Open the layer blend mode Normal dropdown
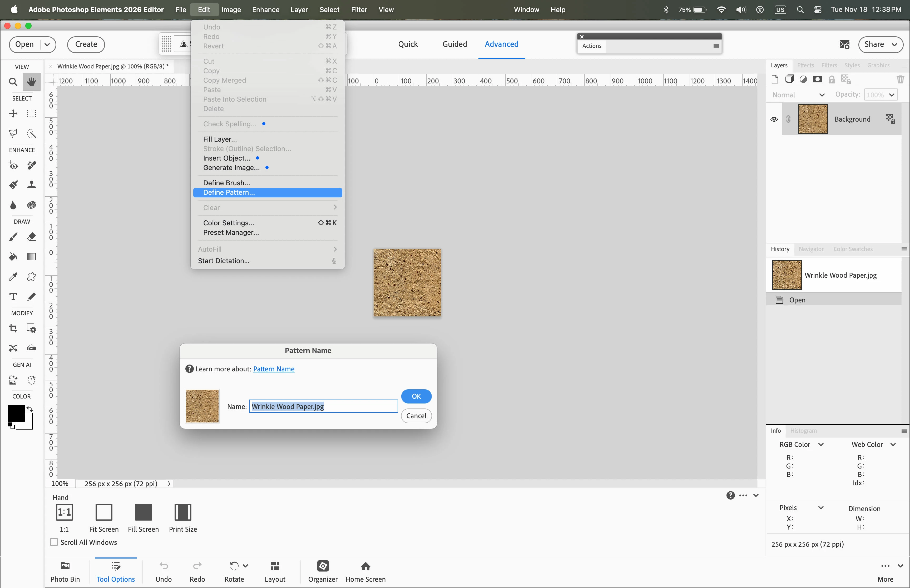 (x=798, y=95)
